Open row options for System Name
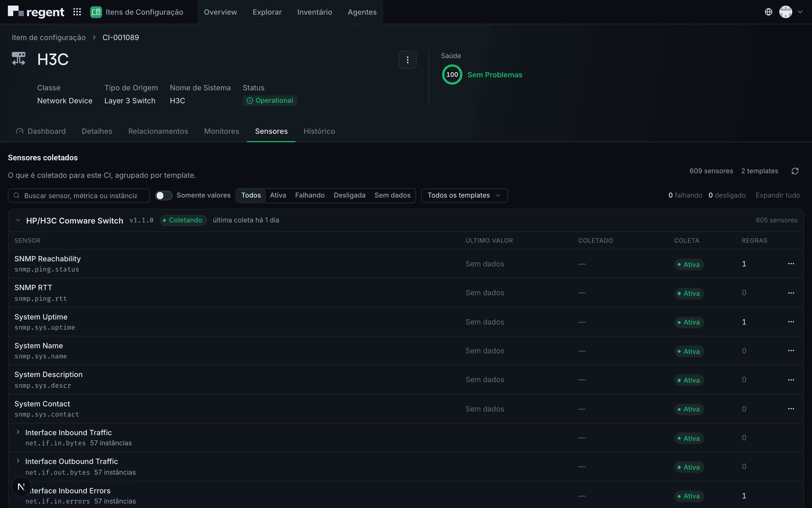This screenshot has width=812, height=508. [791, 351]
